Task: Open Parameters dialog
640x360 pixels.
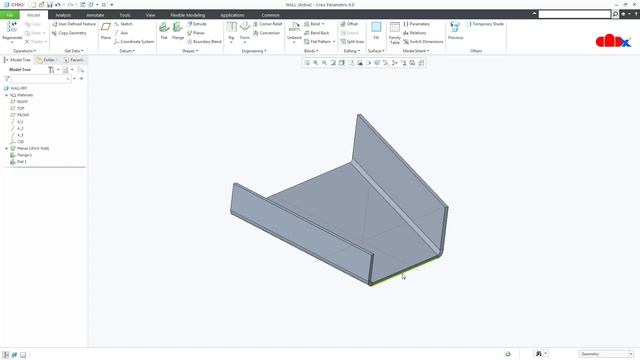Action: tap(416, 24)
